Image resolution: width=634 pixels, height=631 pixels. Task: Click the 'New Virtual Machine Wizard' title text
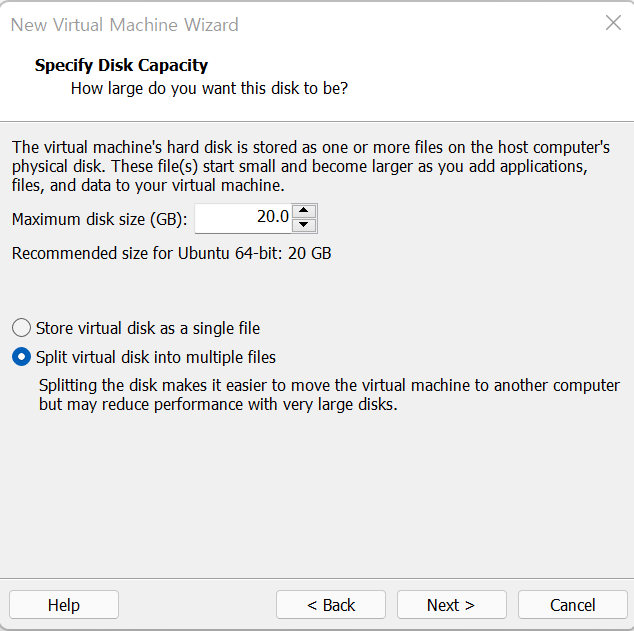(x=125, y=25)
